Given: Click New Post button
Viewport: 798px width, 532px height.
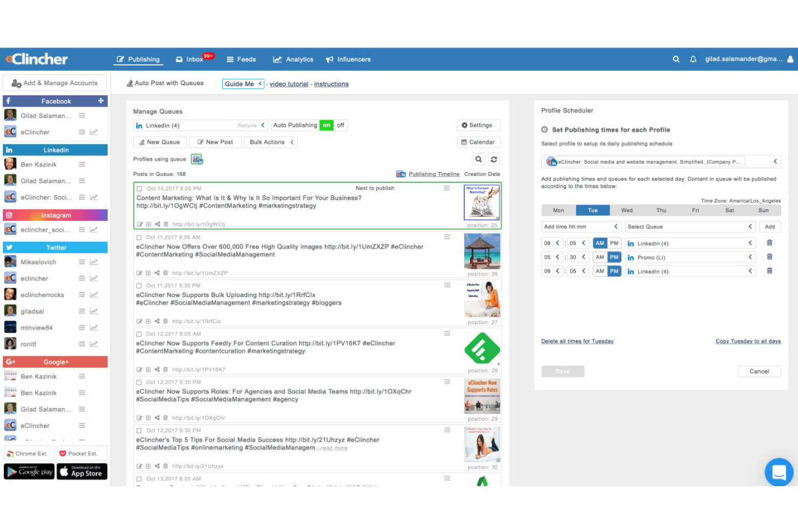Looking at the screenshot, I should click(215, 142).
